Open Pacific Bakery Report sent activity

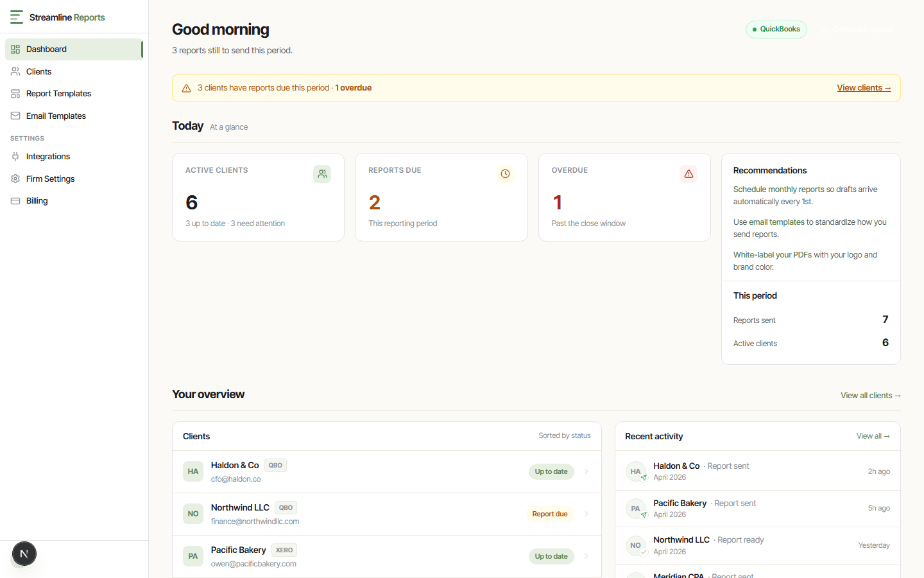pyautogui.click(x=758, y=509)
